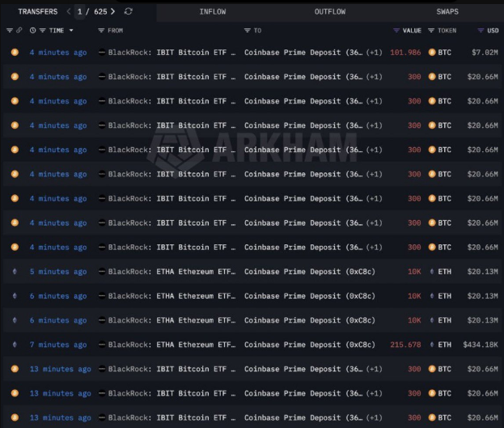Open BlackRock IBIT sender in $7.02M row

(x=172, y=52)
